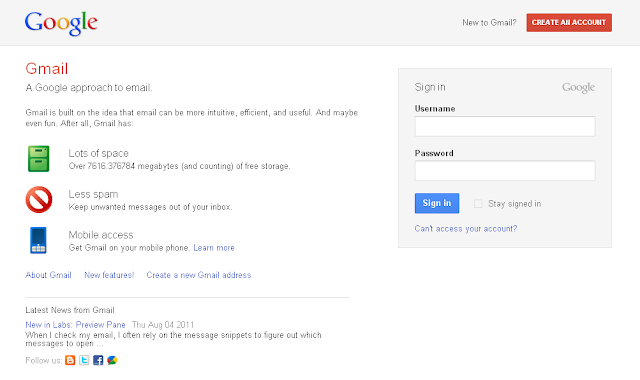Click the Over 7616.376784 megabytes storage text

click(x=179, y=166)
